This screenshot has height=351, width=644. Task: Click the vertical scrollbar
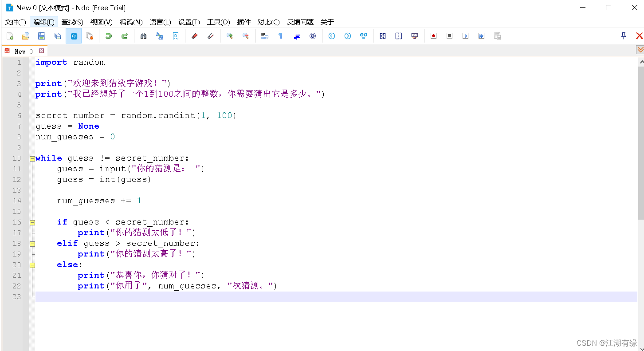(640, 133)
